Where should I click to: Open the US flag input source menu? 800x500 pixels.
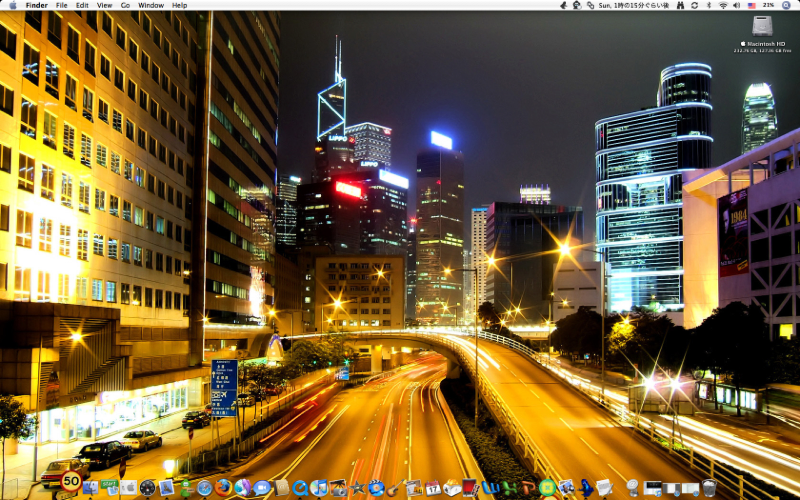coord(751,5)
